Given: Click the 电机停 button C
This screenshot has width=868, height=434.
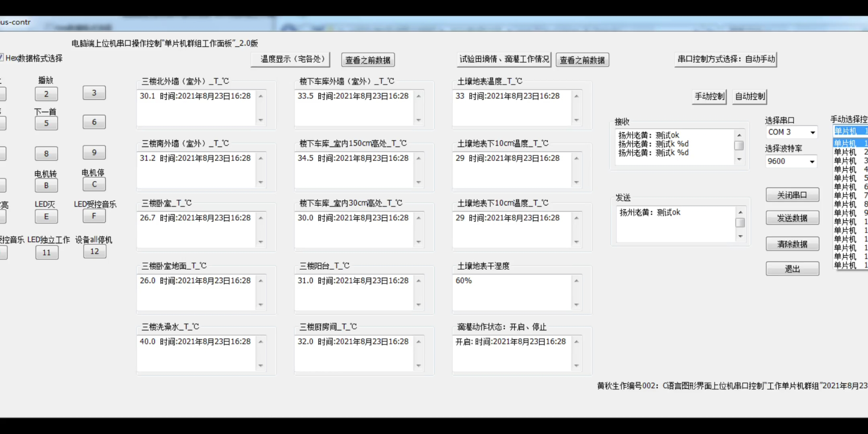Looking at the screenshot, I should [94, 184].
